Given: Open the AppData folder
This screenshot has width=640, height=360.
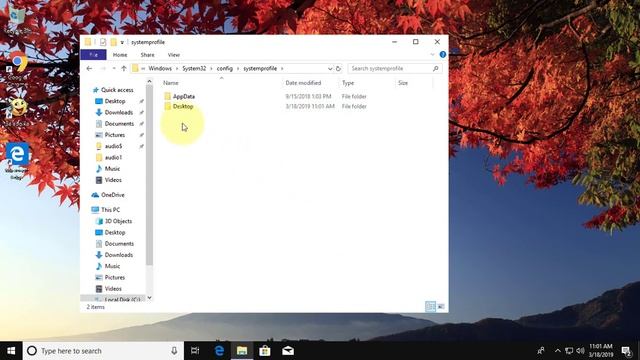Looking at the screenshot, I should click(x=183, y=96).
